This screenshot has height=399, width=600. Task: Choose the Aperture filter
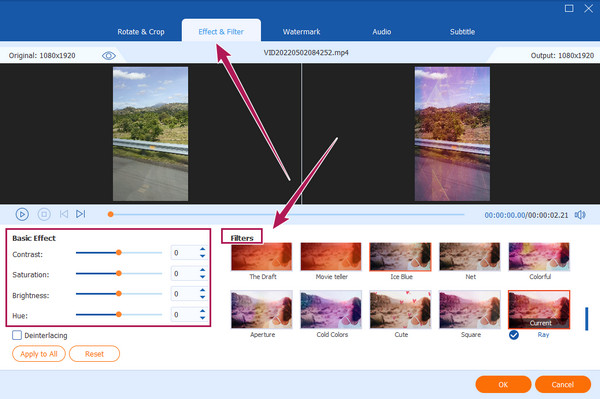(x=262, y=309)
